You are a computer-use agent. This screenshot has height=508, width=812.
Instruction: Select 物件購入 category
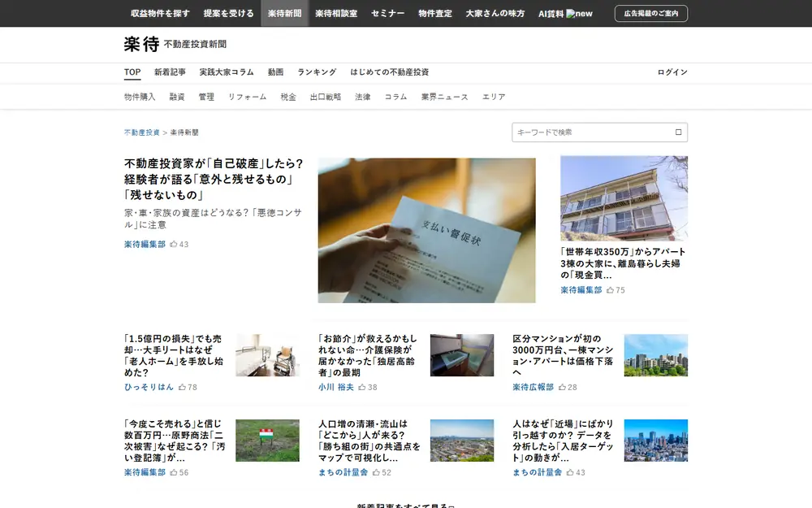coord(140,97)
